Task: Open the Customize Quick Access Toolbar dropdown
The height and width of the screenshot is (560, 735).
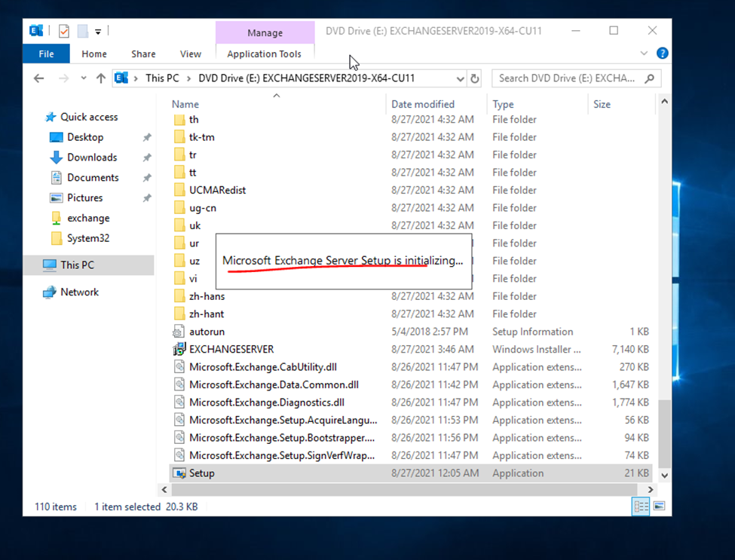Action: tap(98, 32)
